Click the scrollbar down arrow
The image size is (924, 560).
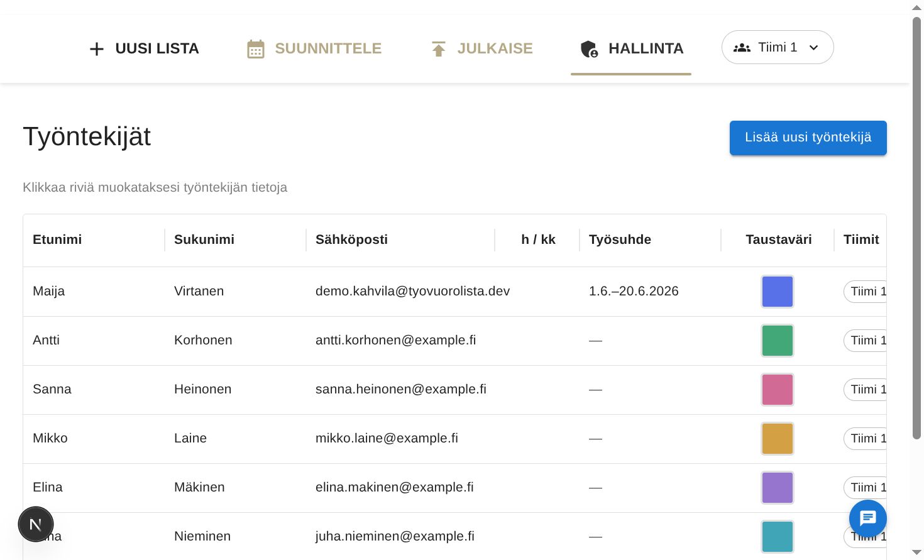[x=916, y=553]
